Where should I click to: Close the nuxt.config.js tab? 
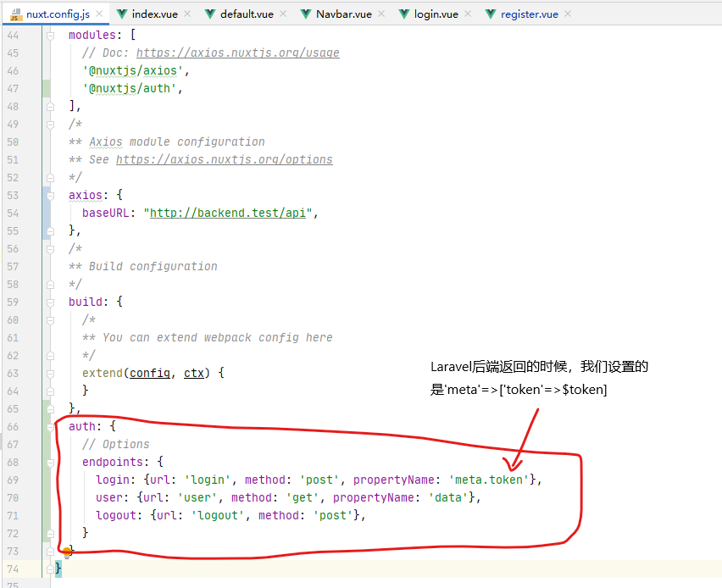tap(99, 14)
